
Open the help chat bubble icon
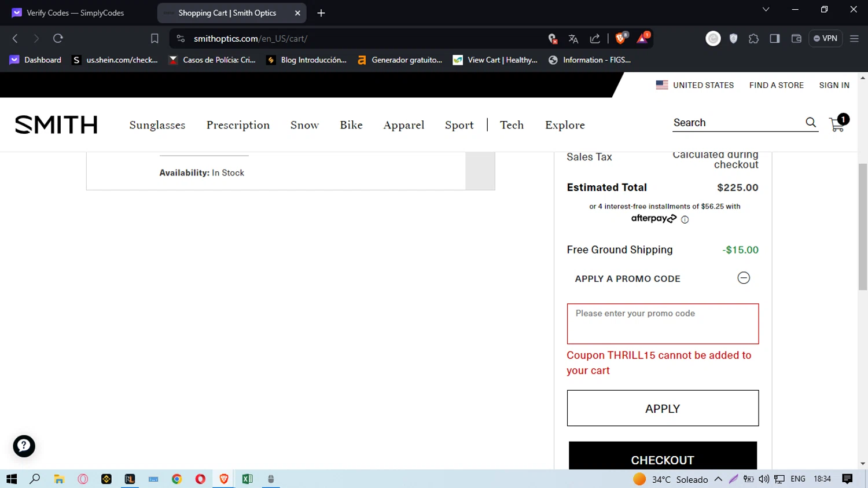(24, 446)
